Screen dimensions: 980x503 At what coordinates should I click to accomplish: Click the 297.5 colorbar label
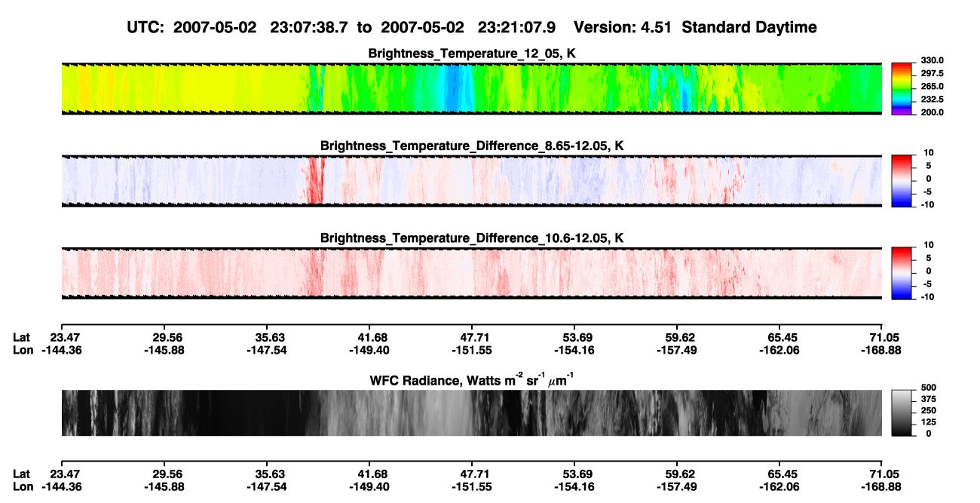933,73
